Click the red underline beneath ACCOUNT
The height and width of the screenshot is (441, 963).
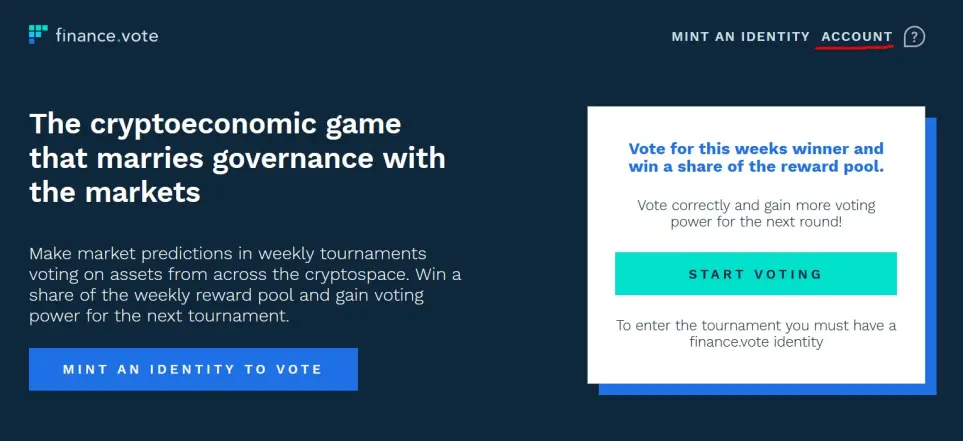point(854,47)
